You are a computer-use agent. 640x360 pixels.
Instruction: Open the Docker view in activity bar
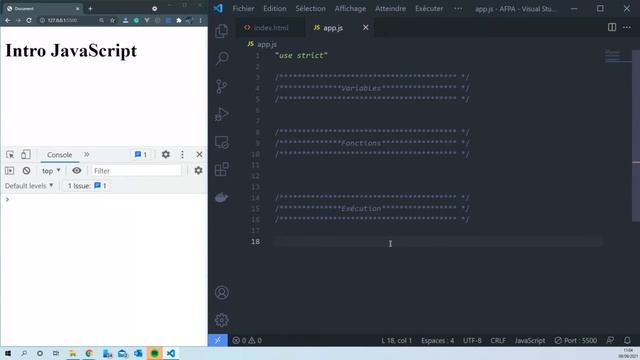click(x=222, y=198)
